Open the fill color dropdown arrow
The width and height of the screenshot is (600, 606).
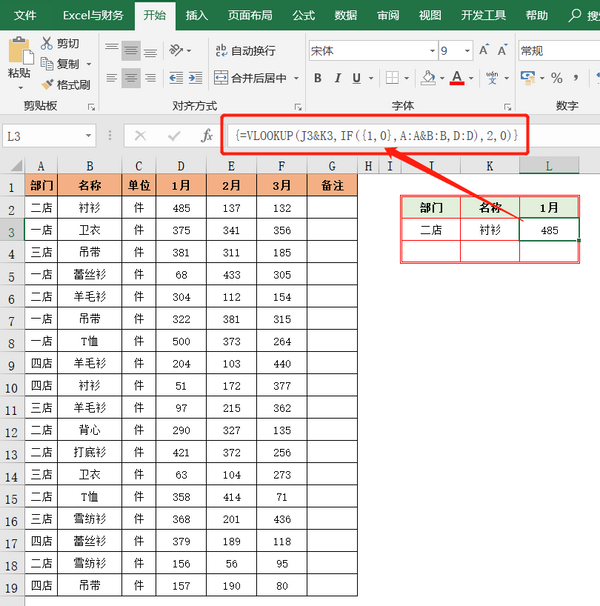coord(442,78)
